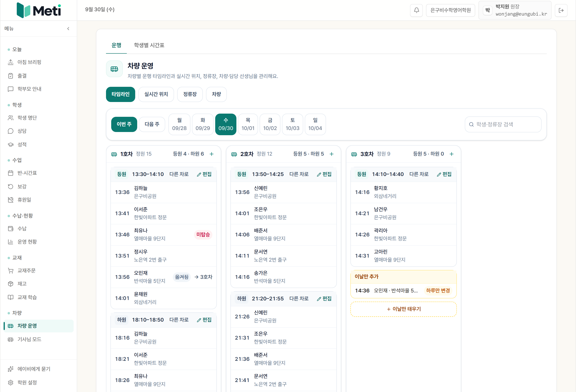Switch to 학생별 시간표 tab
This screenshot has width=576, height=392.
(x=149, y=45)
